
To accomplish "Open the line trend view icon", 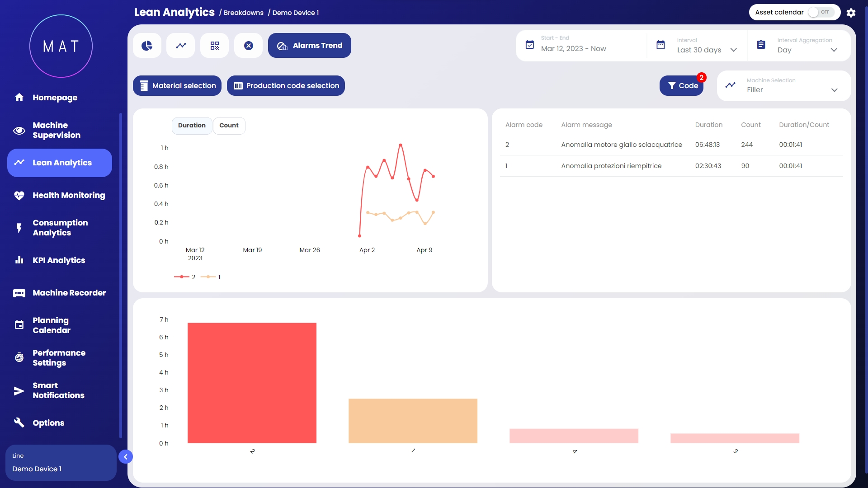I will click(x=181, y=46).
